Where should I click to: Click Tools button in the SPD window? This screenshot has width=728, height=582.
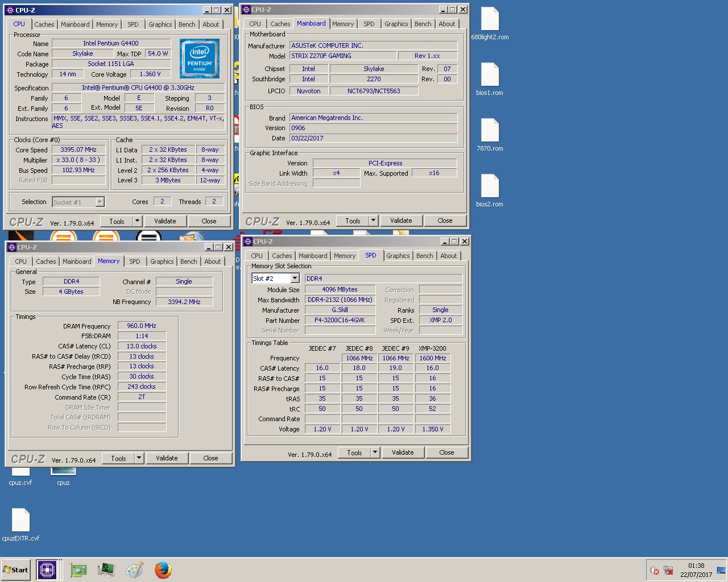click(x=355, y=452)
